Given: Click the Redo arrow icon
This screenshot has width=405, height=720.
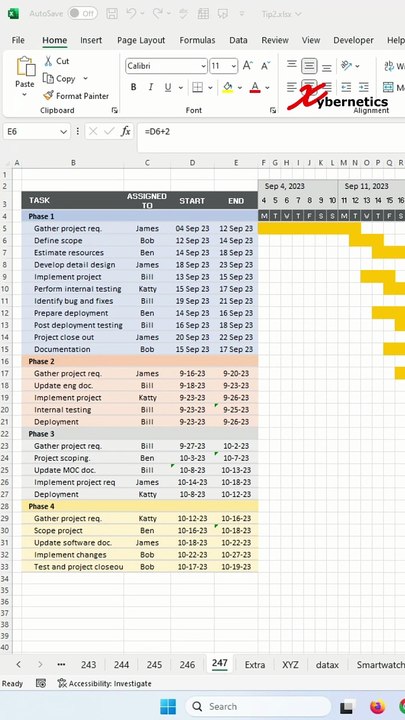Looking at the screenshot, I should (158, 14).
